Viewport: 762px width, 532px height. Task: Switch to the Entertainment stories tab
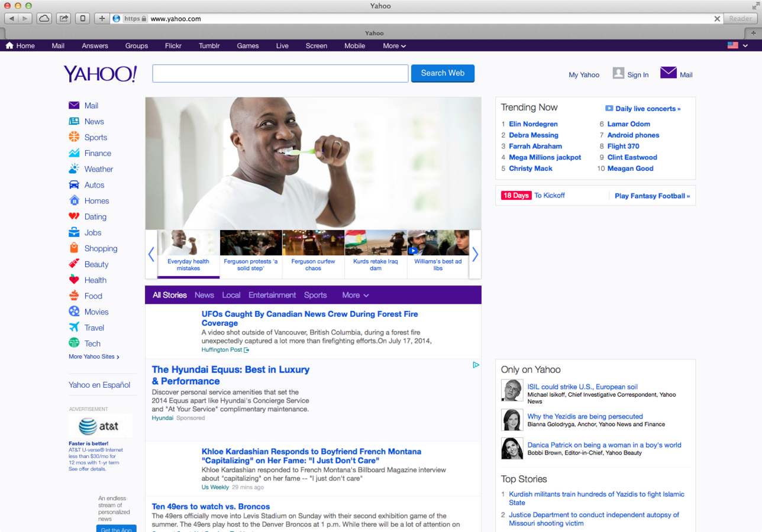272,295
